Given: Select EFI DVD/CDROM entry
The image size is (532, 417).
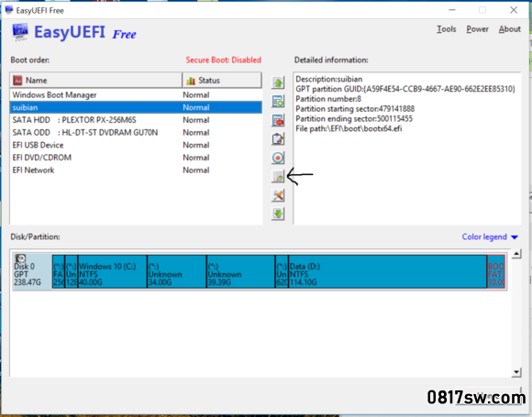Looking at the screenshot, I should point(136,158).
